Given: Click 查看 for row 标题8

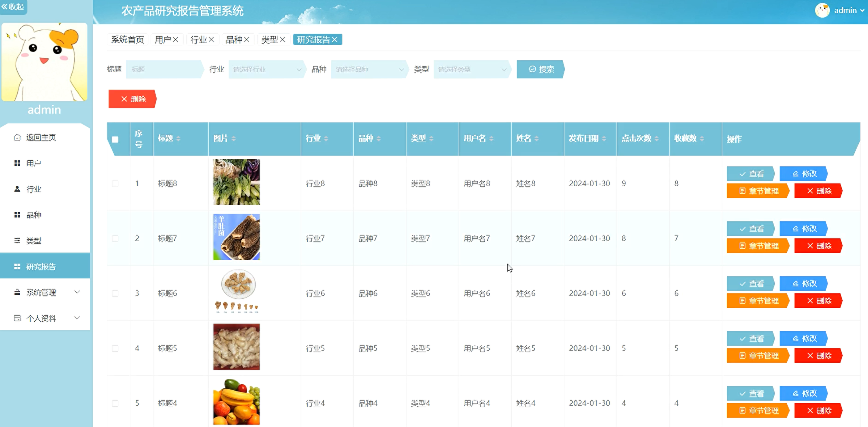Looking at the screenshot, I should tap(751, 174).
